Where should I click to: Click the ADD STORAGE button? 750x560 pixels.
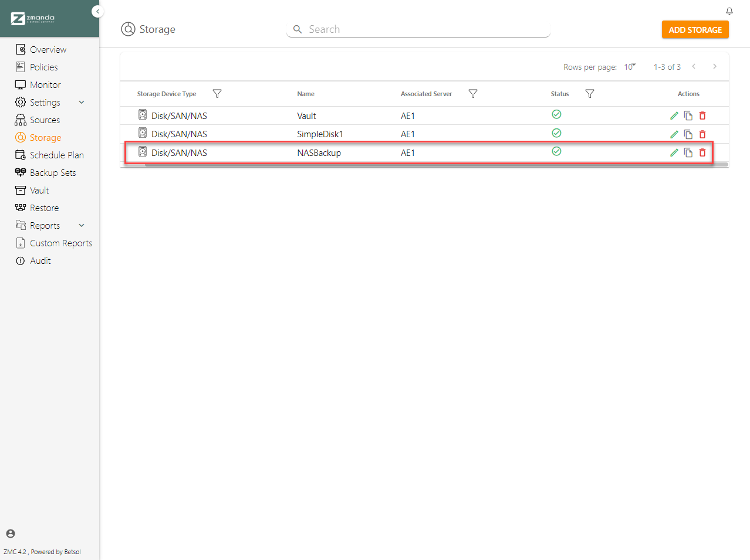pos(695,30)
